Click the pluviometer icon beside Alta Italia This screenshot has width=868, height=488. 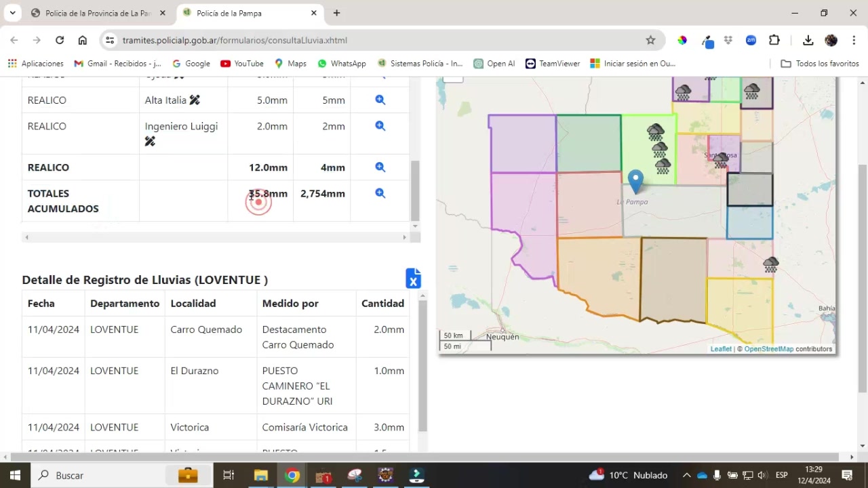[195, 100]
